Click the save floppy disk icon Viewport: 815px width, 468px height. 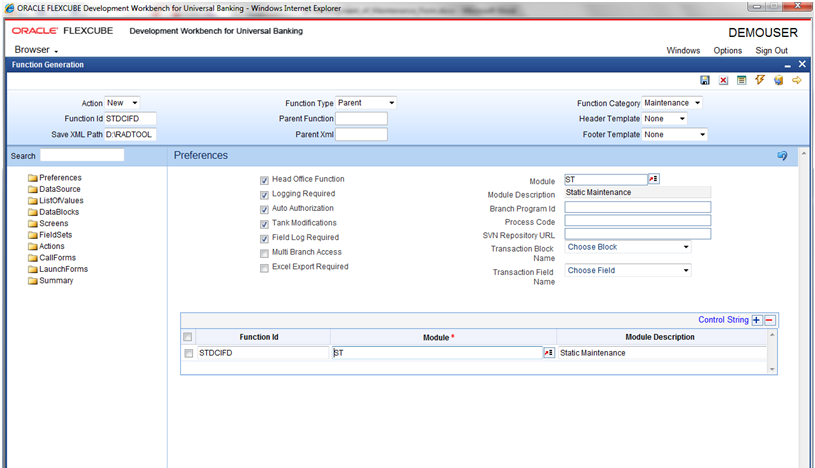[705, 80]
